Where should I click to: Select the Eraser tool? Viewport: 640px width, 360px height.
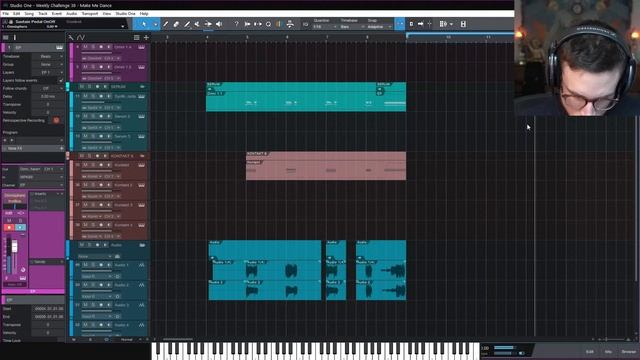click(x=176, y=24)
